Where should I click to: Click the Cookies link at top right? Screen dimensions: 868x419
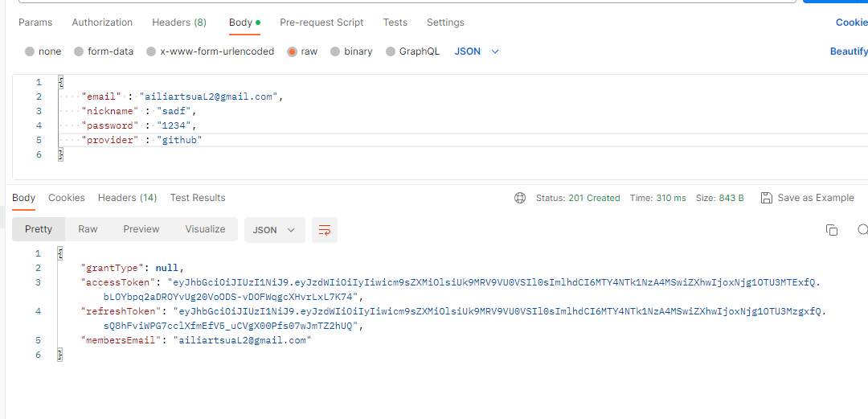tap(852, 23)
